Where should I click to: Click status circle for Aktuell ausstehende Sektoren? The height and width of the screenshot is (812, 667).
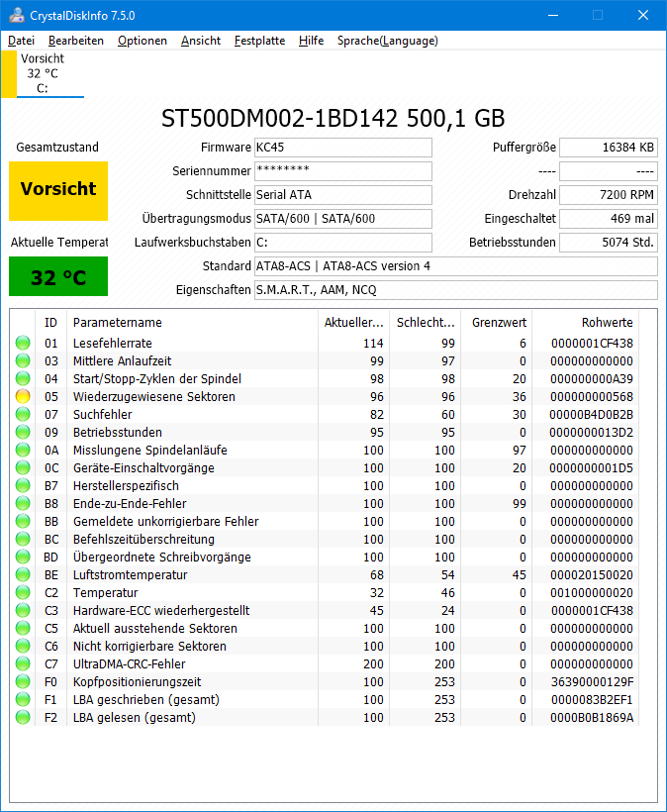coord(23,628)
